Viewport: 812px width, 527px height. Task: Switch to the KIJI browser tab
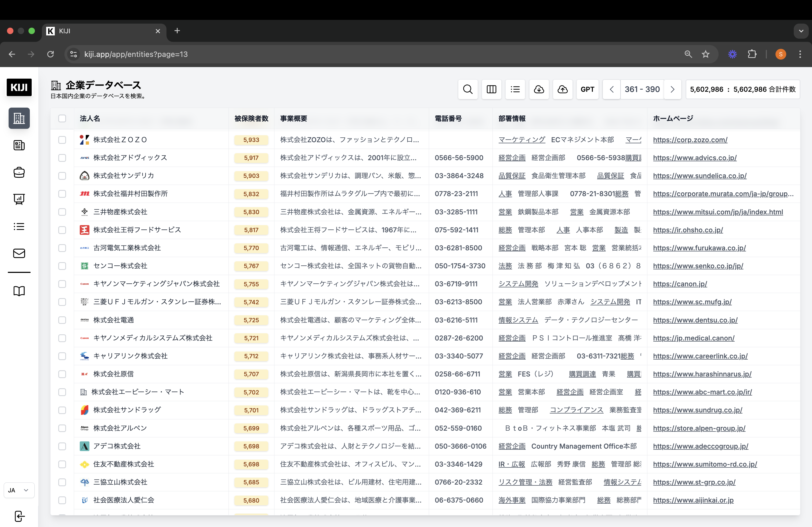coord(99,31)
